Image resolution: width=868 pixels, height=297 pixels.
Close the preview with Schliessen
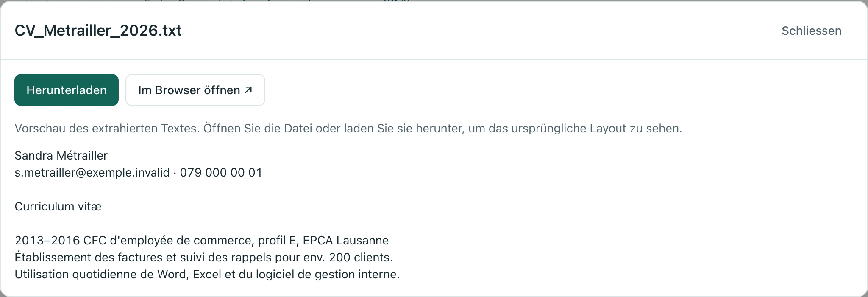811,31
